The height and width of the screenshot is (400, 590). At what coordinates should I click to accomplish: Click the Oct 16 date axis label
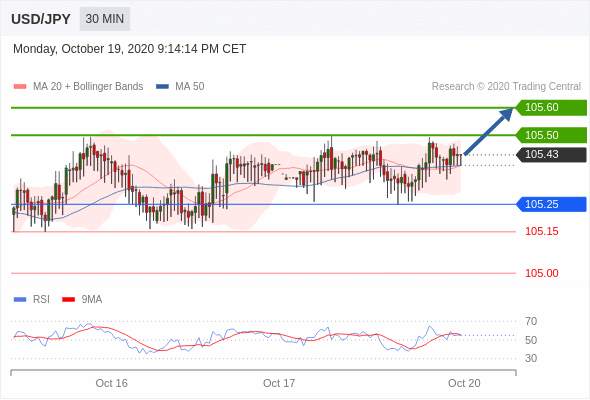(x=111, y=383)
